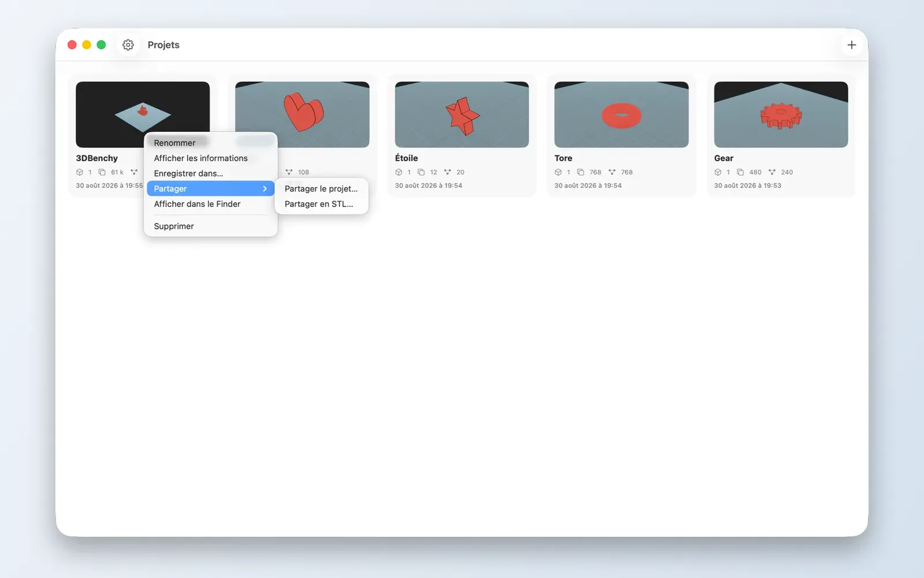Click the object cube icon under Tore
The width and height of the screenshot is (924, 578).
[558, 172]
